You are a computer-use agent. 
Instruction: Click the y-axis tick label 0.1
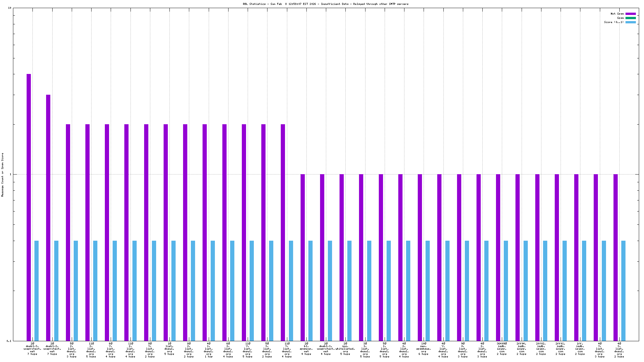pos(9,341)
